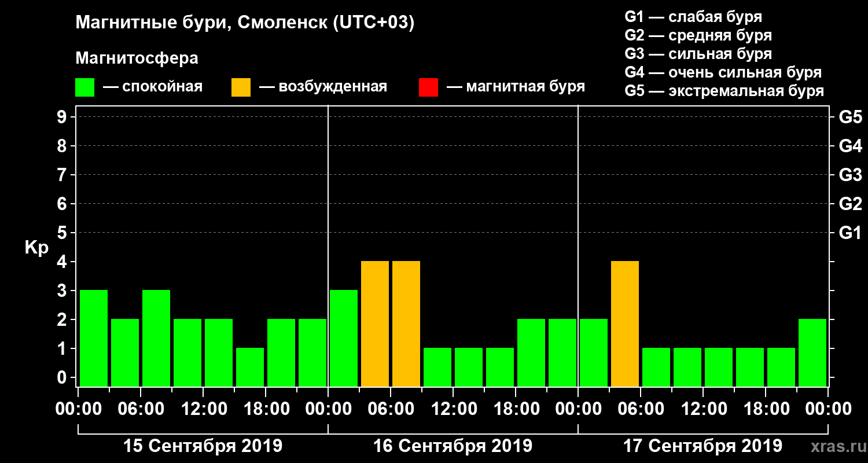This screenshot has height=463, width=868.
Task: Select the 21:00–00:00 bar on 15 September
Action: (x=312, y=352)
